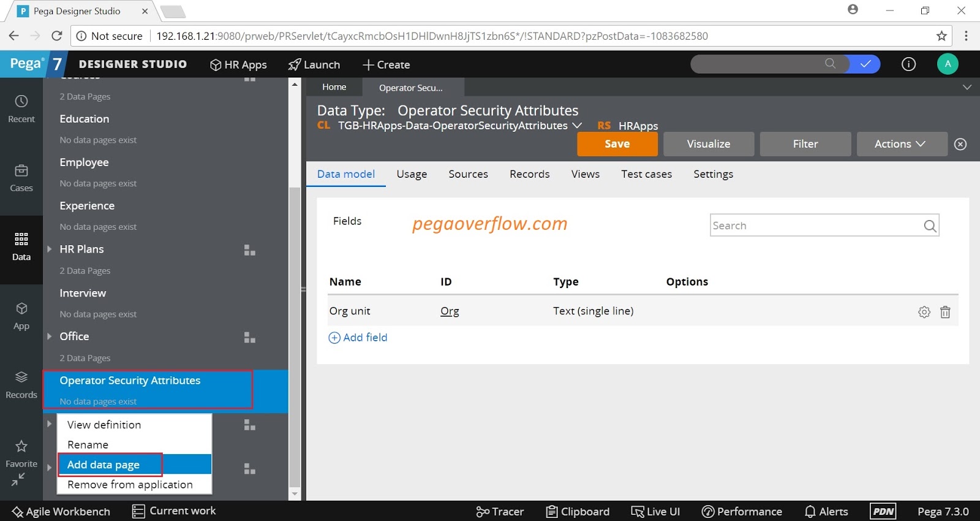Bookmark this page with the star icon

click(941, 36)
